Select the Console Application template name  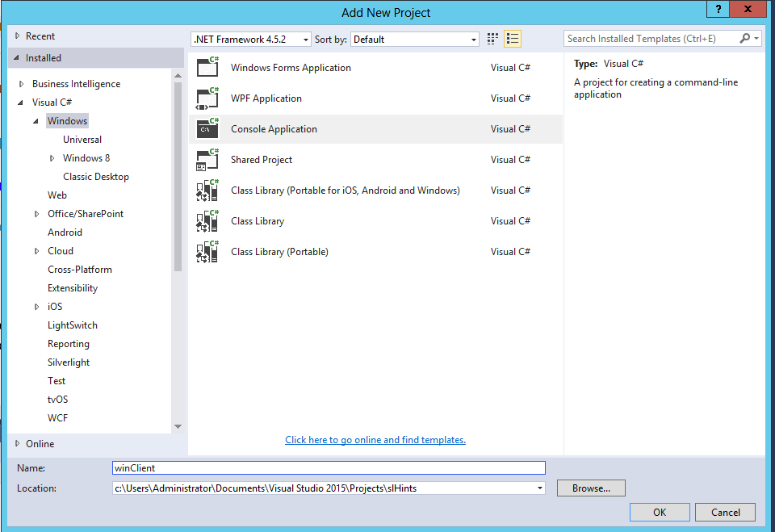[x=274, y=129]
